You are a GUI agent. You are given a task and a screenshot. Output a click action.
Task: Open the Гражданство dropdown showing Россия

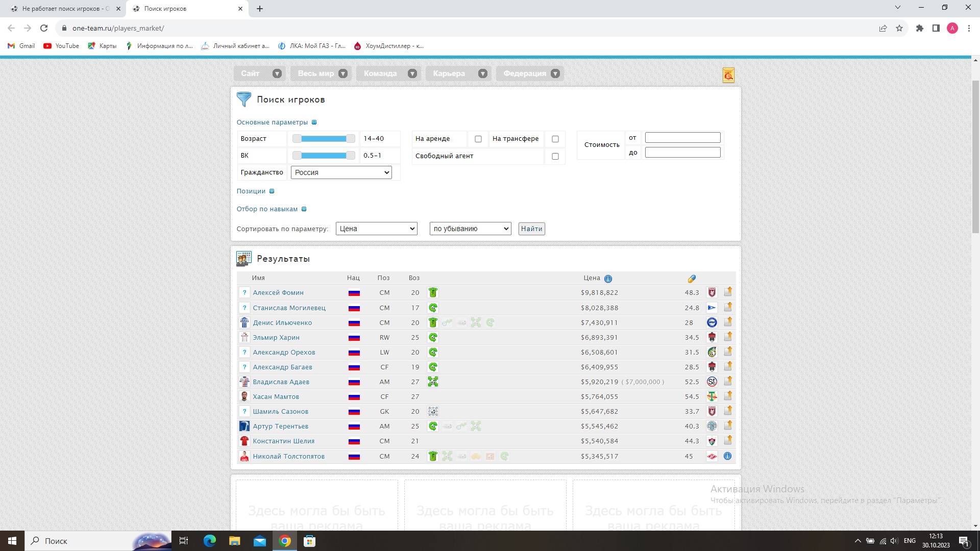click(x=341, y=172)
